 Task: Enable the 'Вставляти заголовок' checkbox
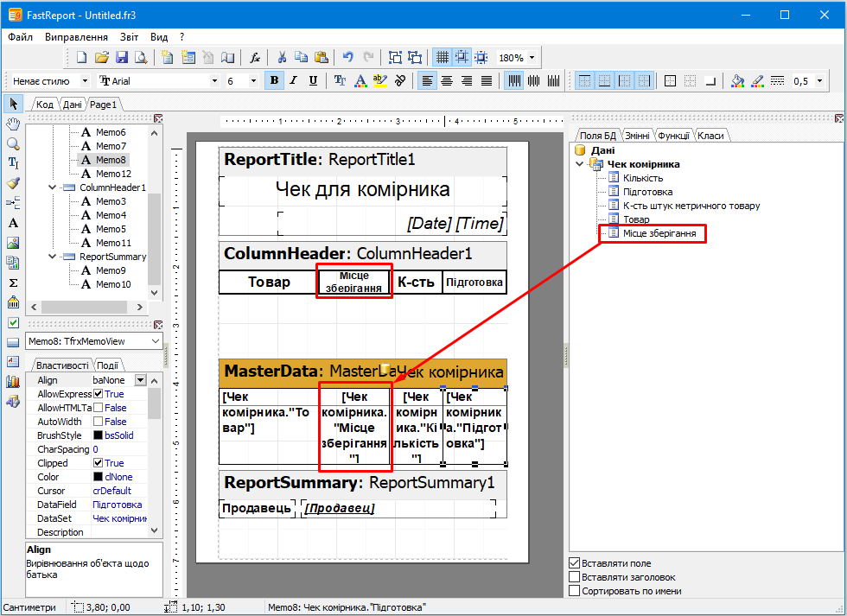point(575,577)
